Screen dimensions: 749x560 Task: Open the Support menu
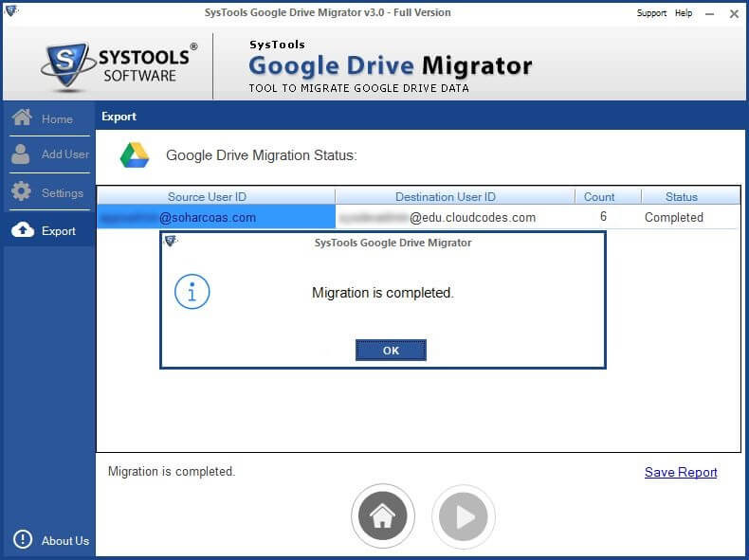pos(651,13)
